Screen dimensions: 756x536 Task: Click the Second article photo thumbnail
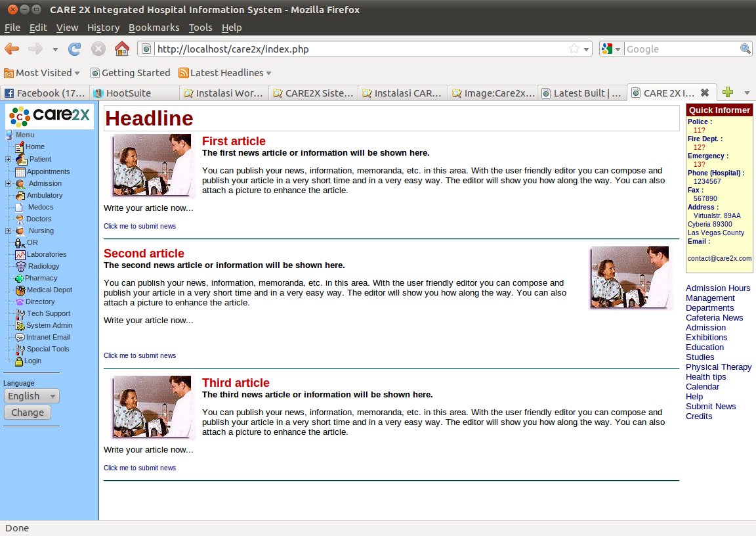tap(630, 277)
